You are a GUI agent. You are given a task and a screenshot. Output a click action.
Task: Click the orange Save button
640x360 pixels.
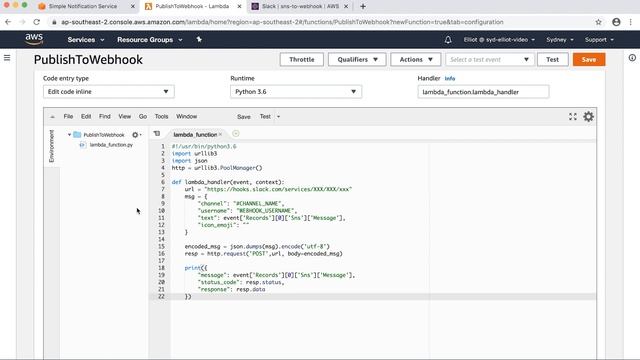[x=589, y=60]
